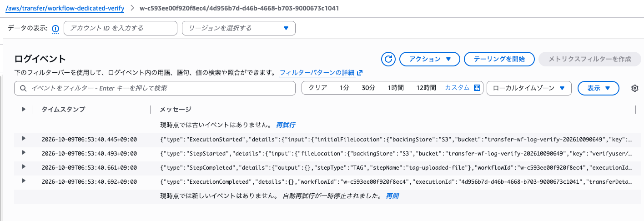This screenshot has width=644, height=221.
Task: Expand the StepCompleted log row
Action: point(24,167)
